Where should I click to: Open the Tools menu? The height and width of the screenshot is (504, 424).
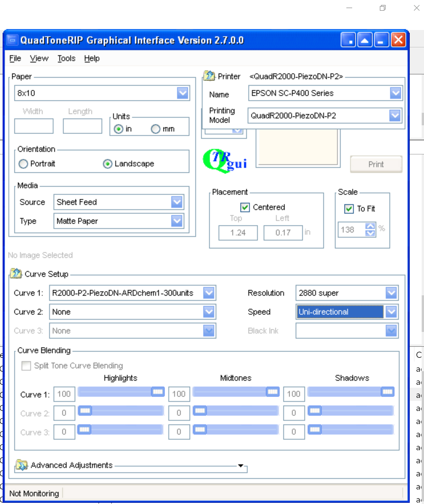tap(66, 58)
